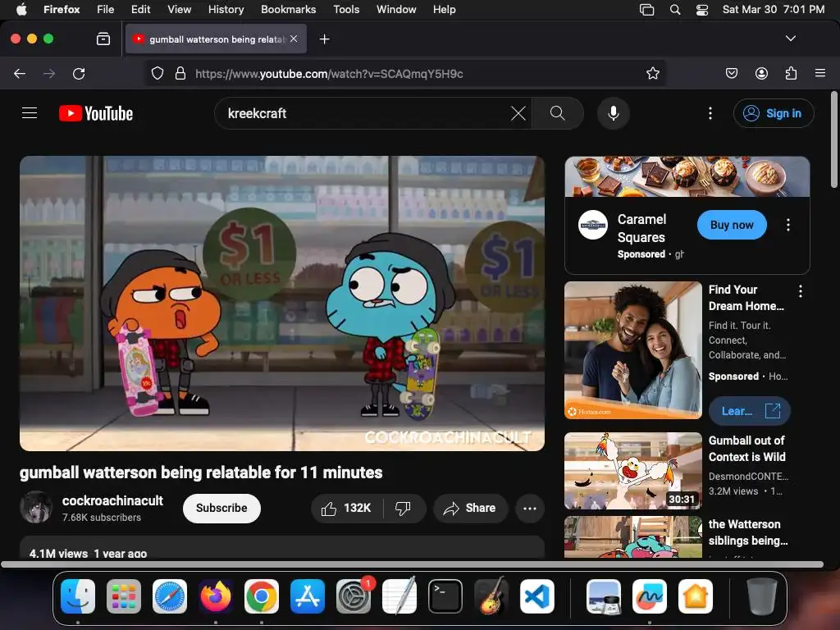Click the horizontal scrollbar at page bottom
This screenshot has width=840, height=630.
(x=412, y=564)
